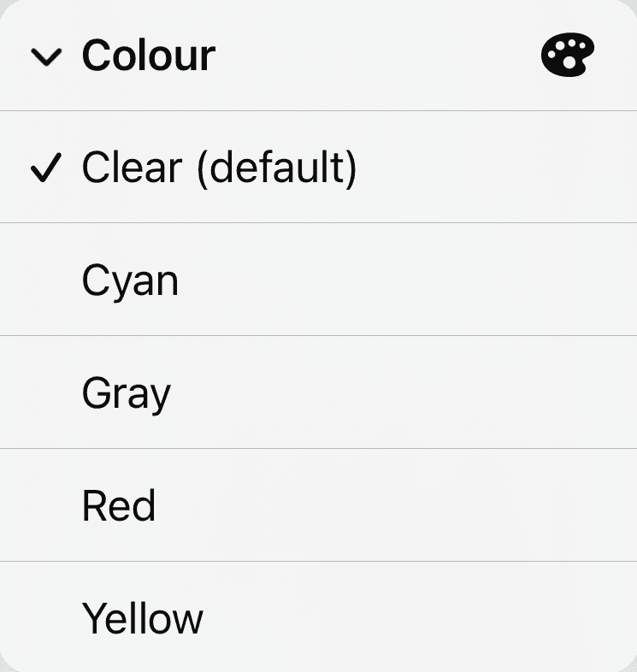
Task: Switch the selection to Gray
Action: [x=127, y=393]
